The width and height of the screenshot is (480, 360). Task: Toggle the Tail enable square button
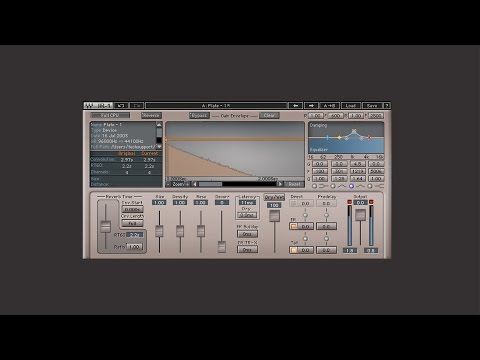click(294, 250)
